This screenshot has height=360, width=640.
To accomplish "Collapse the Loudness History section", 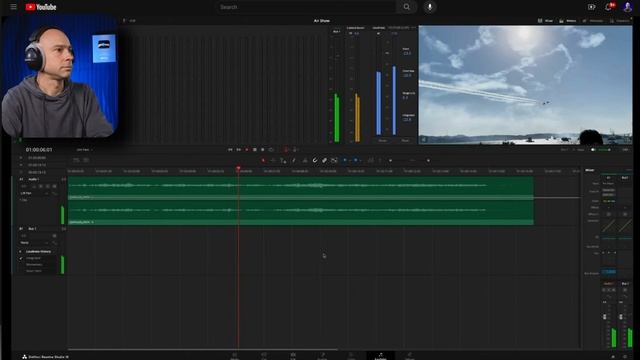I will 20,251.
